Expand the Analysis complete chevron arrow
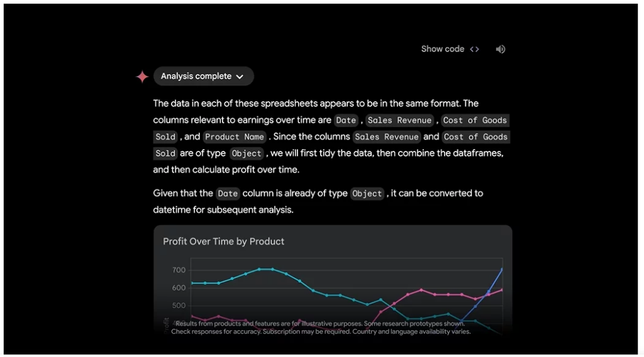The width and height of the screenshot is (644, 357). point(240,77)
